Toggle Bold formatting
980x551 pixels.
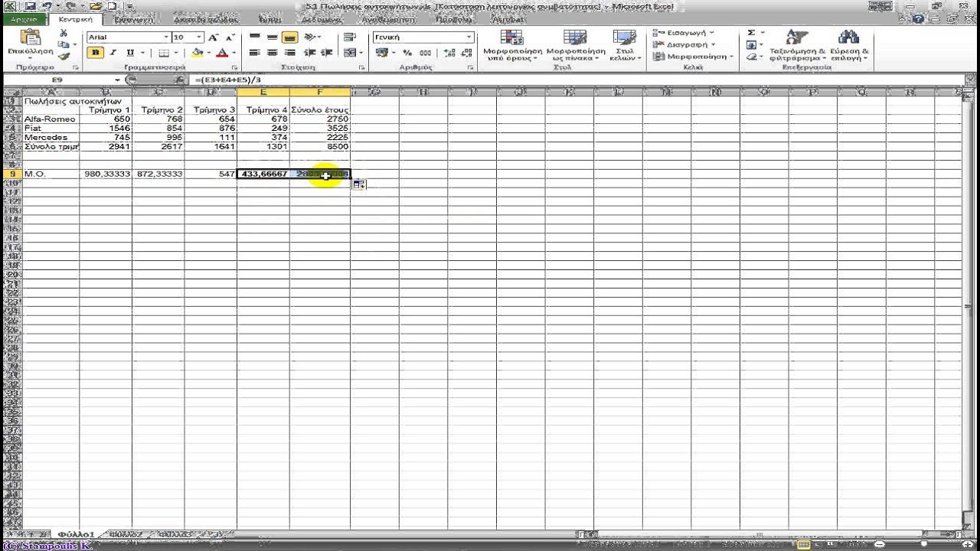[96, 53]
